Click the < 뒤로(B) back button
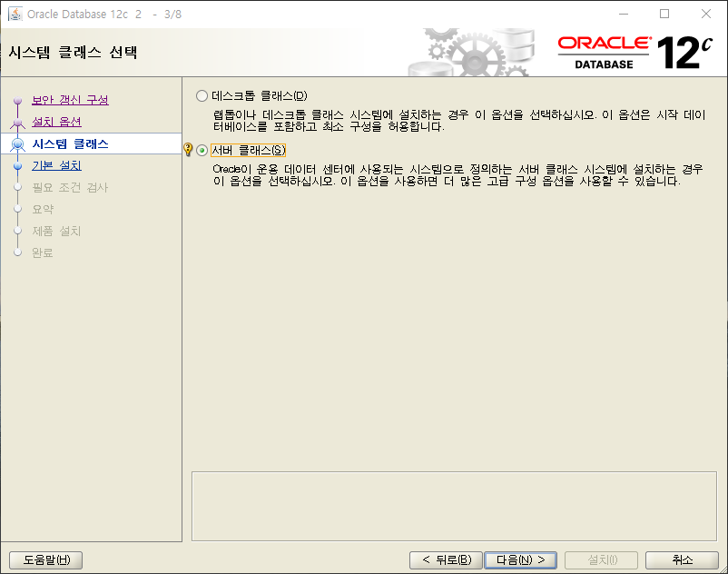728x574 pixels. point(447,560)
